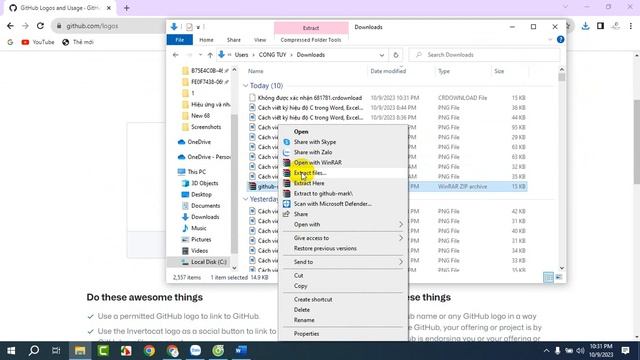
Task: Click Open with WinRAR entry
Action: tap(318, 162)
